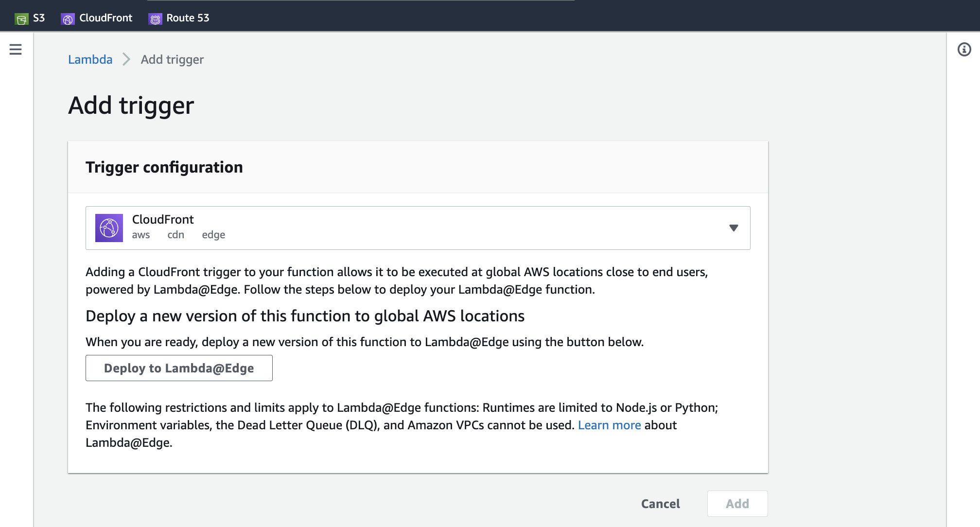Expand the trigger source dropdown arrow
Screen dimensions: 980x527
734,228
